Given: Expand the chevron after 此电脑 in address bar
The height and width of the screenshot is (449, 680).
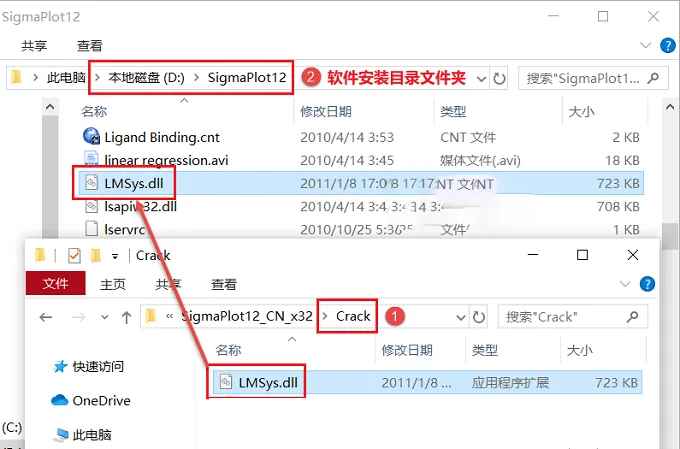Looking at the screenshot, I should 97,78.
